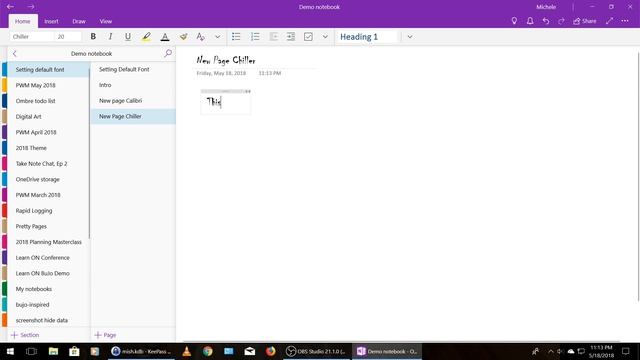The width and height of the screenshot is (640, 360).
Task: Open the Digital Art section
Action: [48, 117]
